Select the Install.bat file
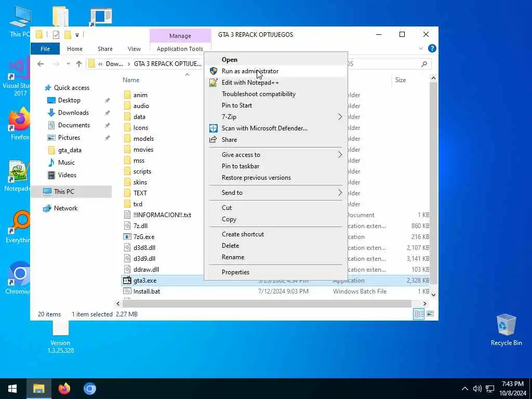Screen dimensions: 532x399 click(147, 291)
